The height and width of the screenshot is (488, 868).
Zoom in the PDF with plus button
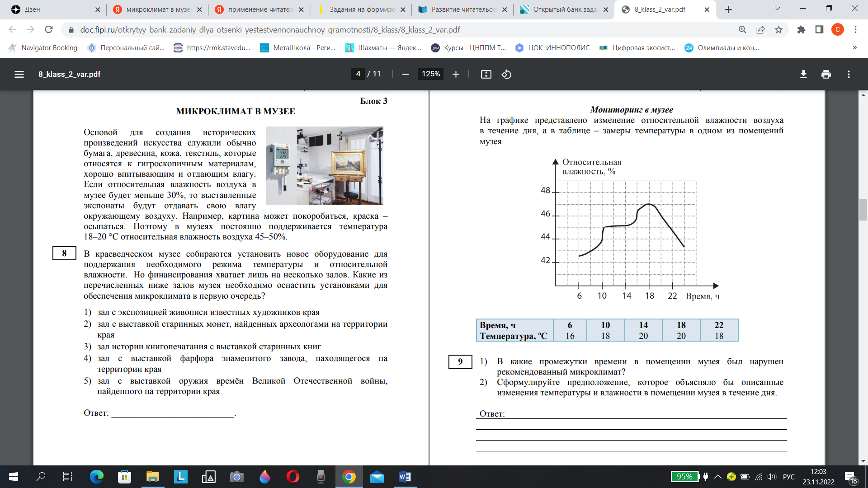pyautogui.click(x=456, y=74)
